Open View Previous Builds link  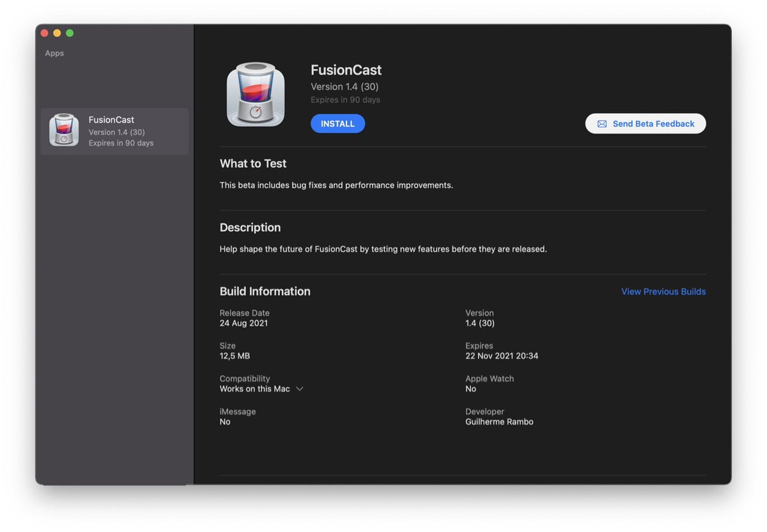pyautogui.click(x=663, y=291)
